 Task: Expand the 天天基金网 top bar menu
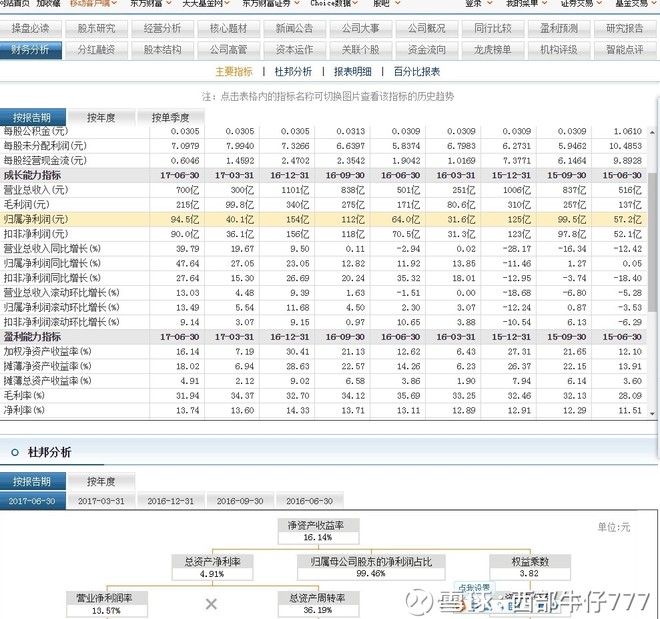click(206, 3)
